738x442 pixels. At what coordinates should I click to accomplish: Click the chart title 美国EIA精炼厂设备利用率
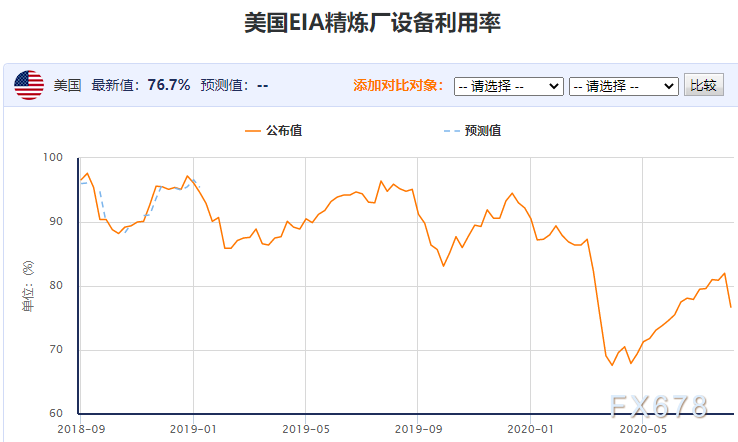[372, 23]
